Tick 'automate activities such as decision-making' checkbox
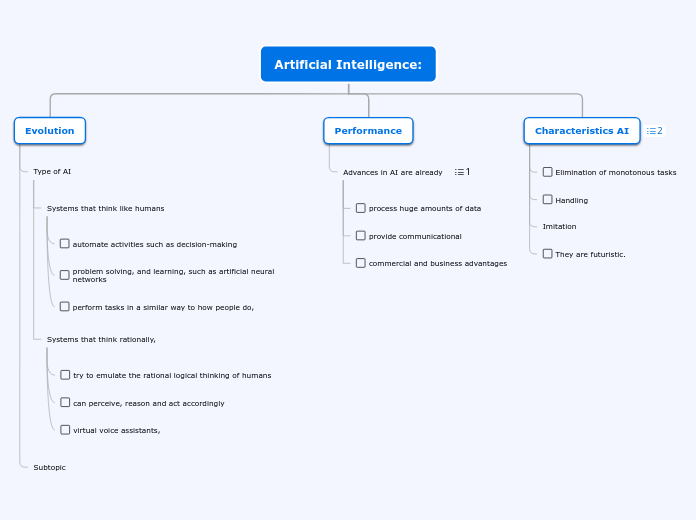 65,243
